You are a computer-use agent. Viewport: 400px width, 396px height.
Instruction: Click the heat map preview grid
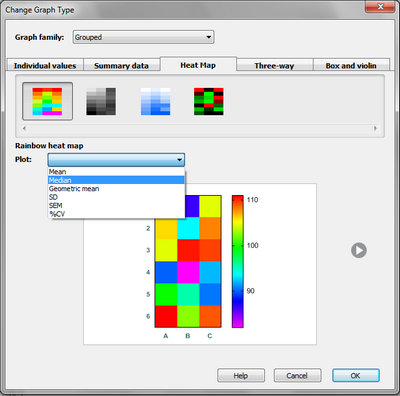(188, 261)
